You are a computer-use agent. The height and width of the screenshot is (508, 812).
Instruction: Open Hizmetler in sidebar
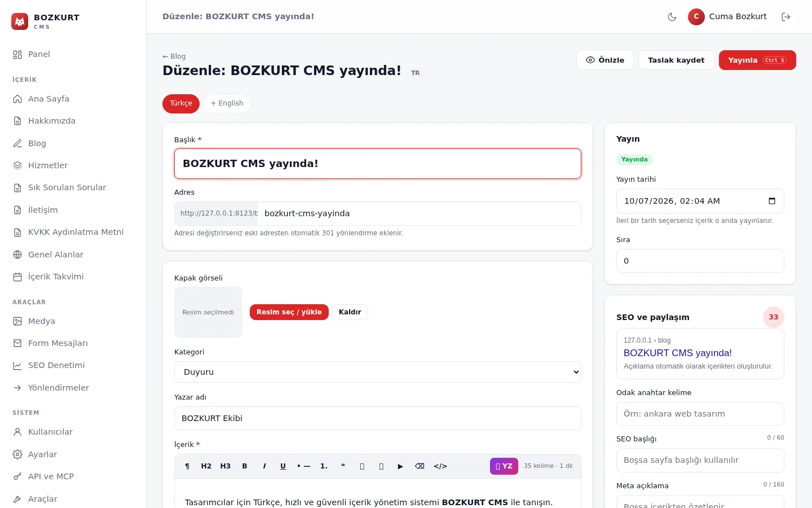(73, 165)
